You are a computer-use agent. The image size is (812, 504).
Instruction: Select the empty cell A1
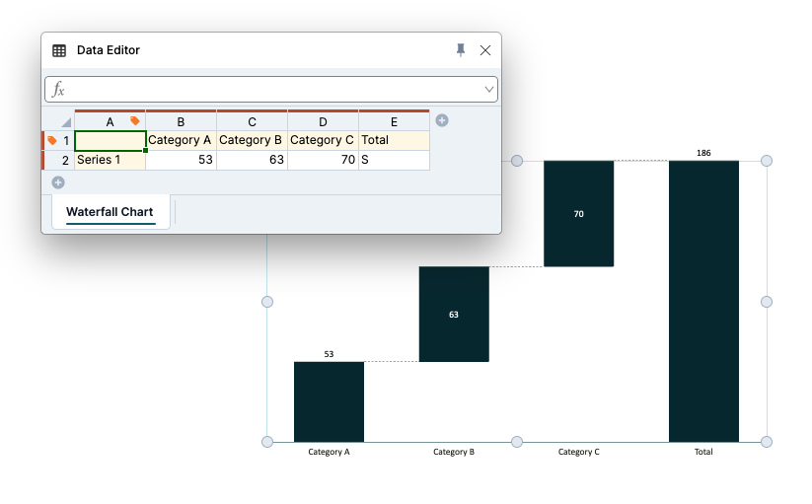(x=111, y=141)
